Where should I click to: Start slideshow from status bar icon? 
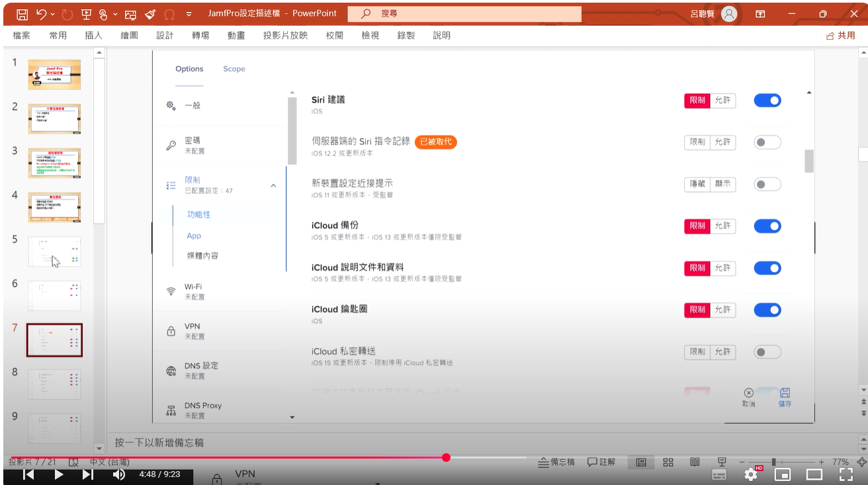pyautogui.click(x=722, y=462)
